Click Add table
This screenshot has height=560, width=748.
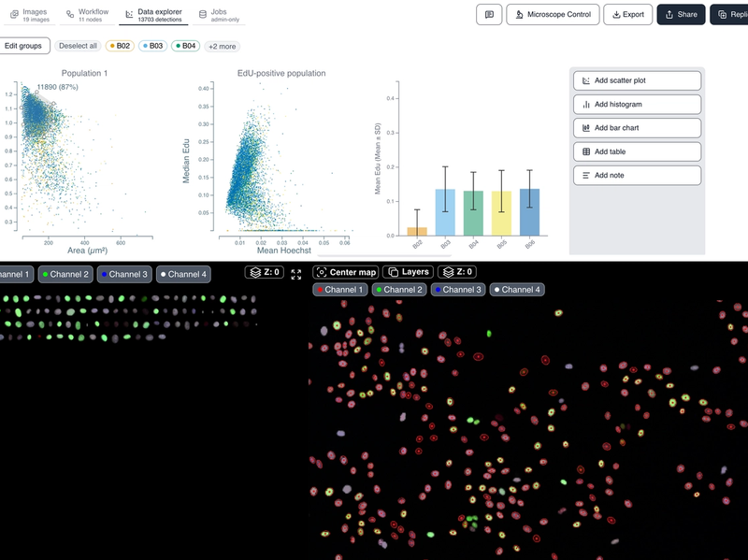pos(637,151)
